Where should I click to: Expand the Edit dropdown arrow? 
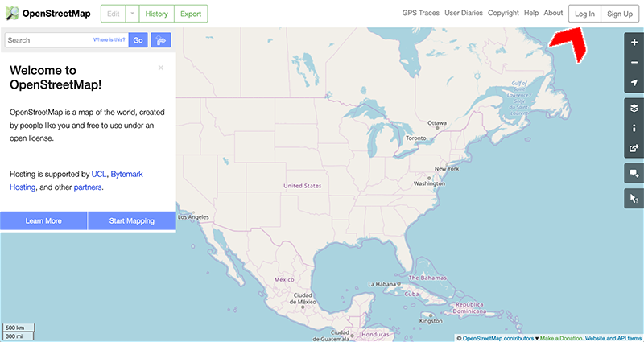pos(132,14)
